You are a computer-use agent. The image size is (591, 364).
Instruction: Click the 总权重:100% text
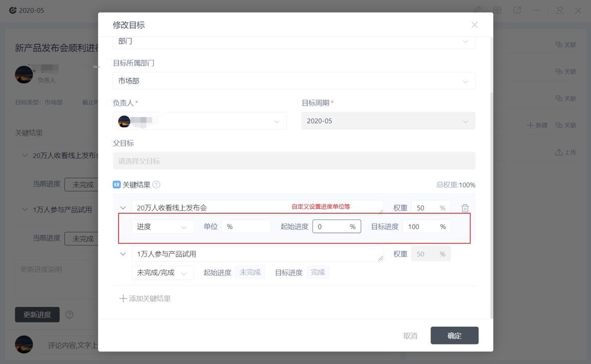click(456, 185)
